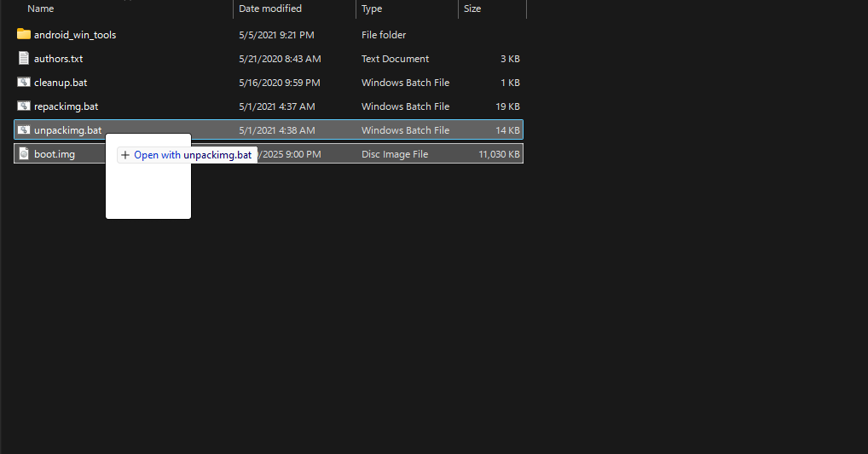Click the white drag preview thumbnail
This screenshot has width=868, height=454.
tap(148, 176)
